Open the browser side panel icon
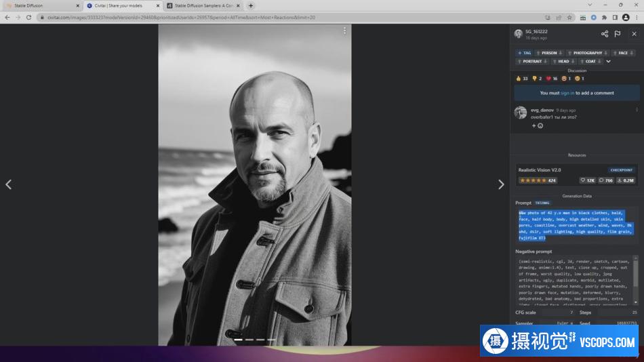Viewport: 644px width, 362px height. [x=615, y=18]
